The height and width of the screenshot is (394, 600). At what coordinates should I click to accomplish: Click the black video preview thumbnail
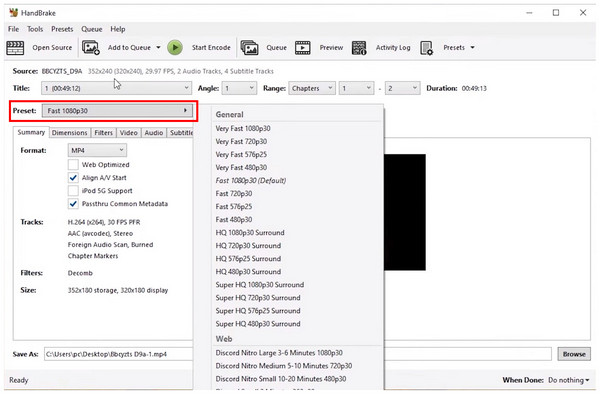point(405,212)
